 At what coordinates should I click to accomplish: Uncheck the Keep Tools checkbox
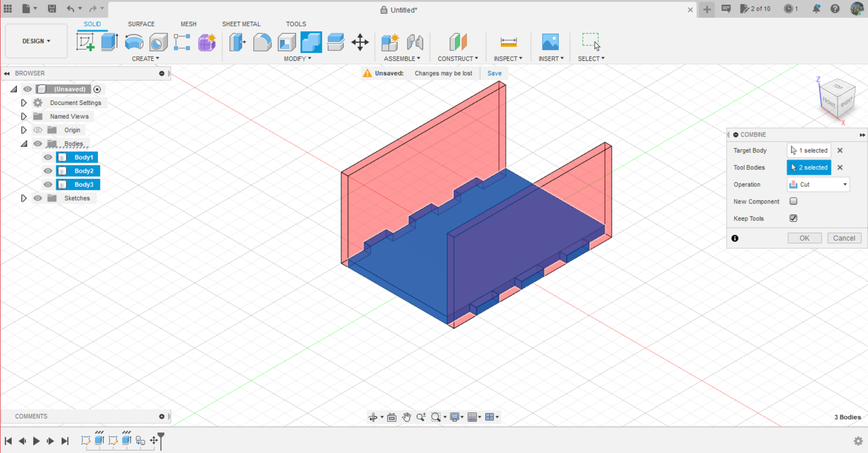tap(793, 218)
